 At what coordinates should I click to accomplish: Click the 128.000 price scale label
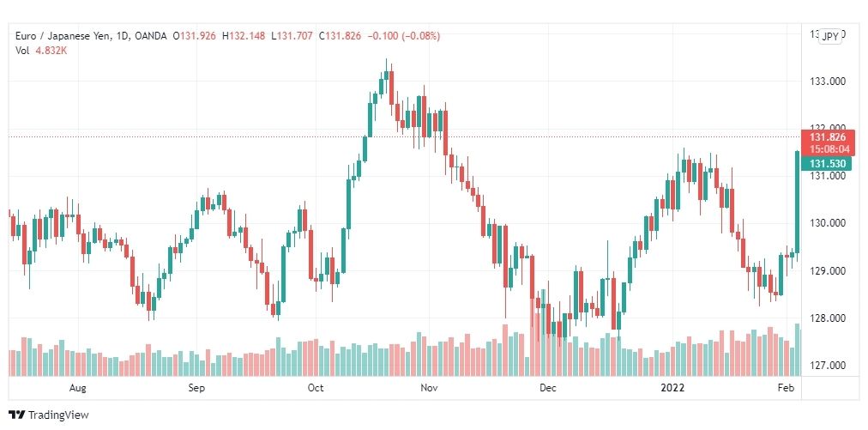click(827, 318)
